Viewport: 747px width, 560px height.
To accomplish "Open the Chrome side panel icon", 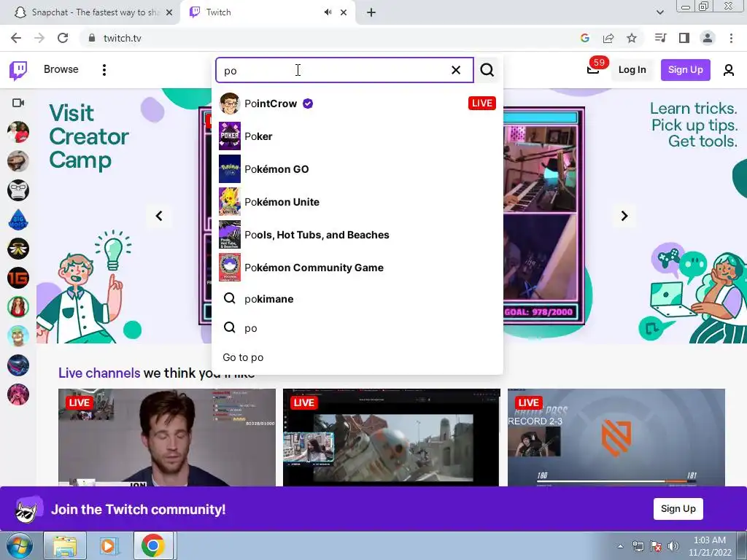I will click(x=684, y=38).
